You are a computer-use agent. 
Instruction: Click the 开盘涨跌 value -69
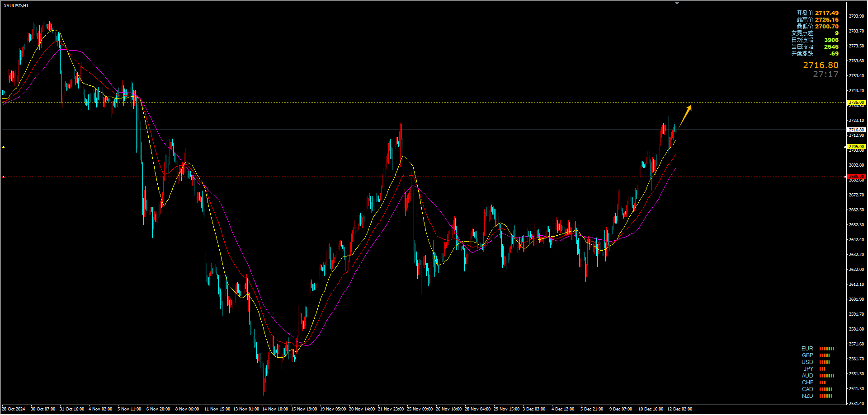tap(834, 54)
